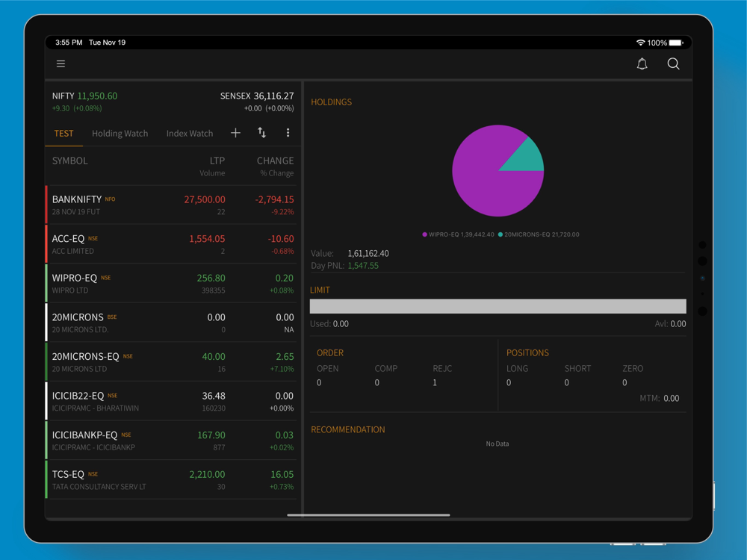747x560 pixels.
Task: Tap the Wi-Fi status icon
Action: coord(640,43)
